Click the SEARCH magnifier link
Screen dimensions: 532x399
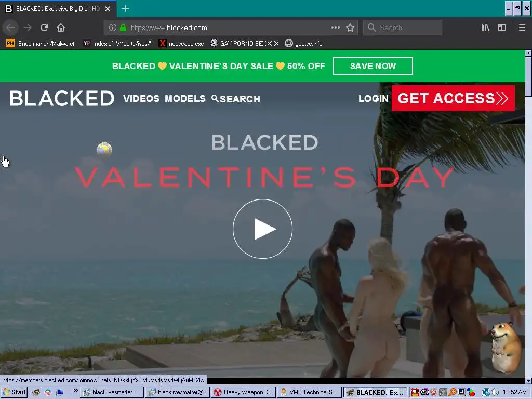tap(236, 99)
